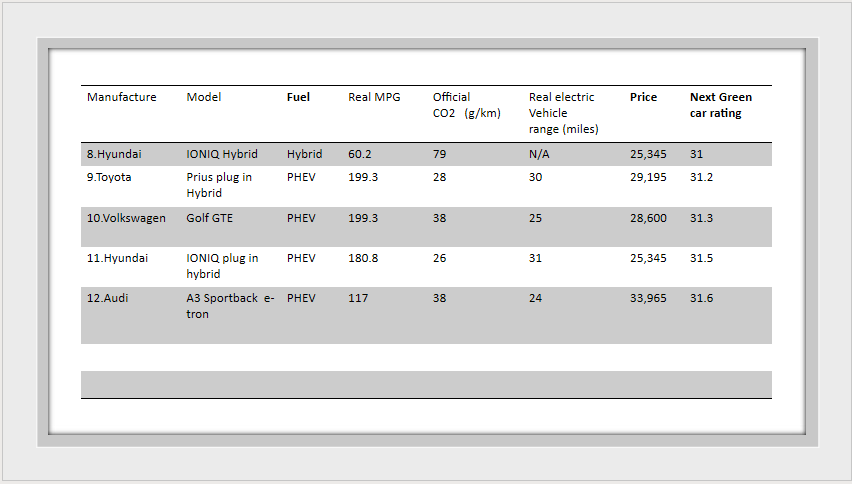Select the A3 Sportback e-tron cell

[x=229, y=306]
